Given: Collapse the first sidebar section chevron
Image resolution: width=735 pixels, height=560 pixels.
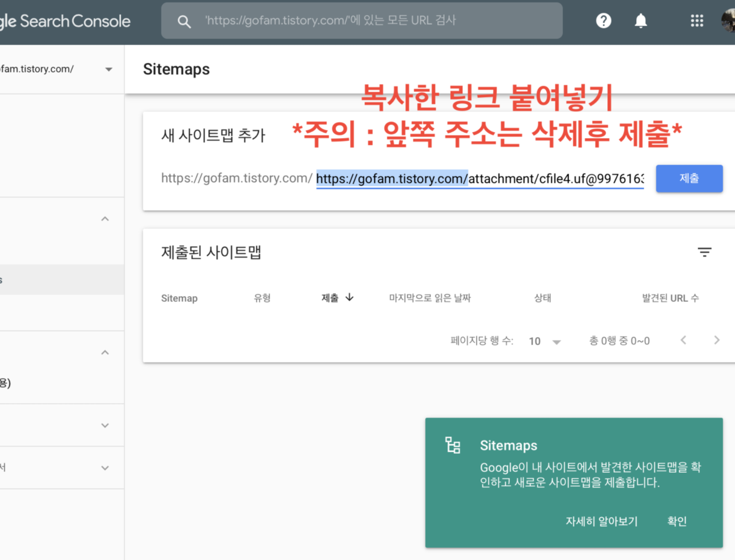Looking at the screenshot, I should (x=105, y=219).
